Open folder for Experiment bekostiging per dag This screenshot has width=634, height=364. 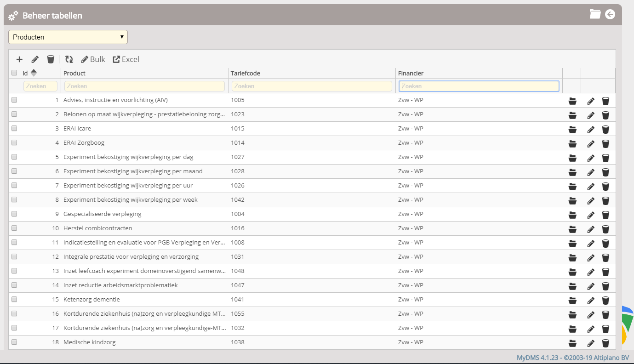[572, 158]
